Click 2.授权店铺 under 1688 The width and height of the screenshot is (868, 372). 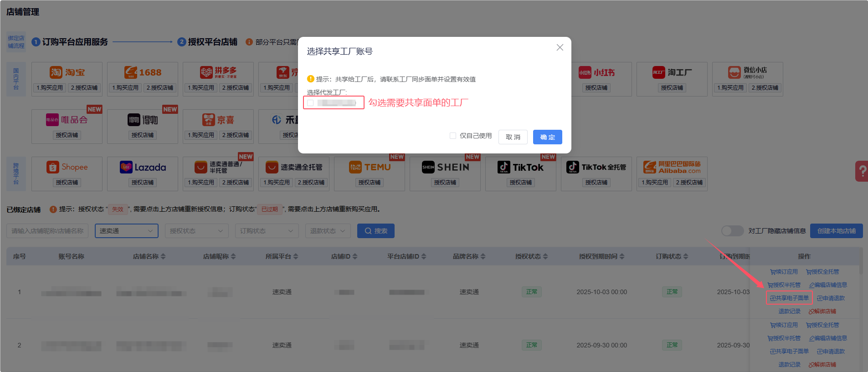coord(160,88)
